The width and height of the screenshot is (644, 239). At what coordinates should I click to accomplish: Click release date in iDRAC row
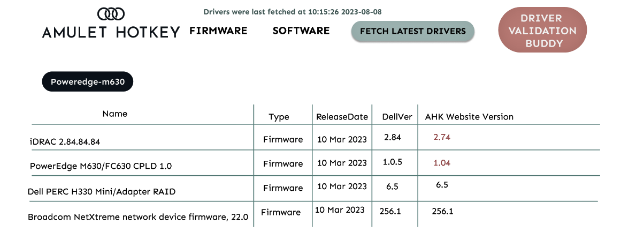[342, 139]
